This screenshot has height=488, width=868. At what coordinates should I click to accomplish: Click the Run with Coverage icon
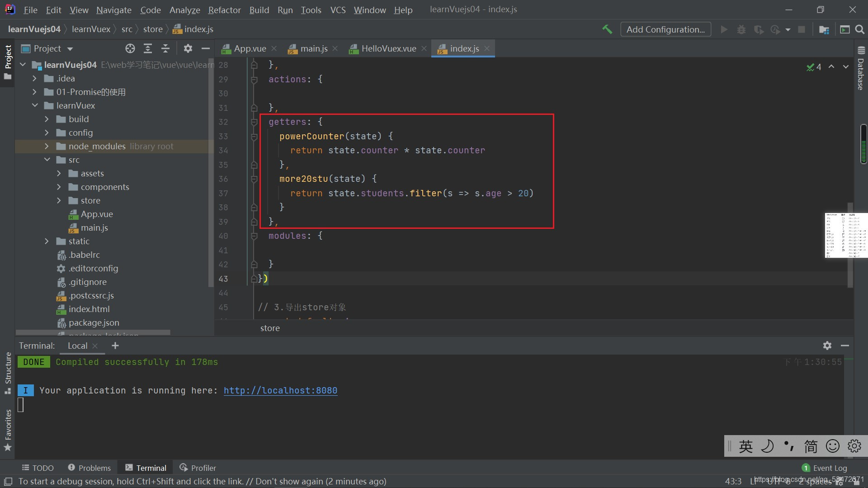759,29
